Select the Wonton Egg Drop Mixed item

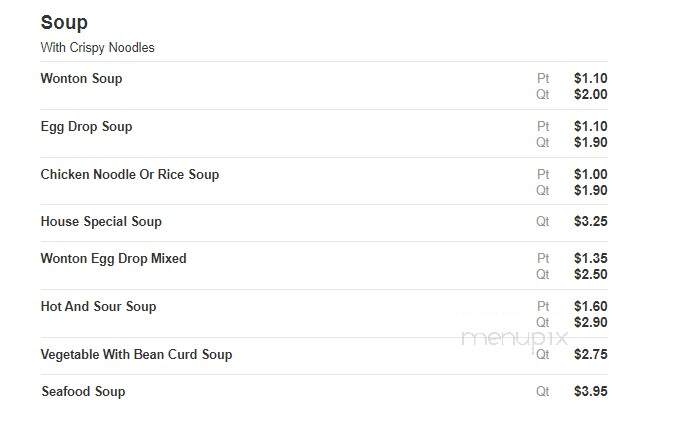point(113,259)
